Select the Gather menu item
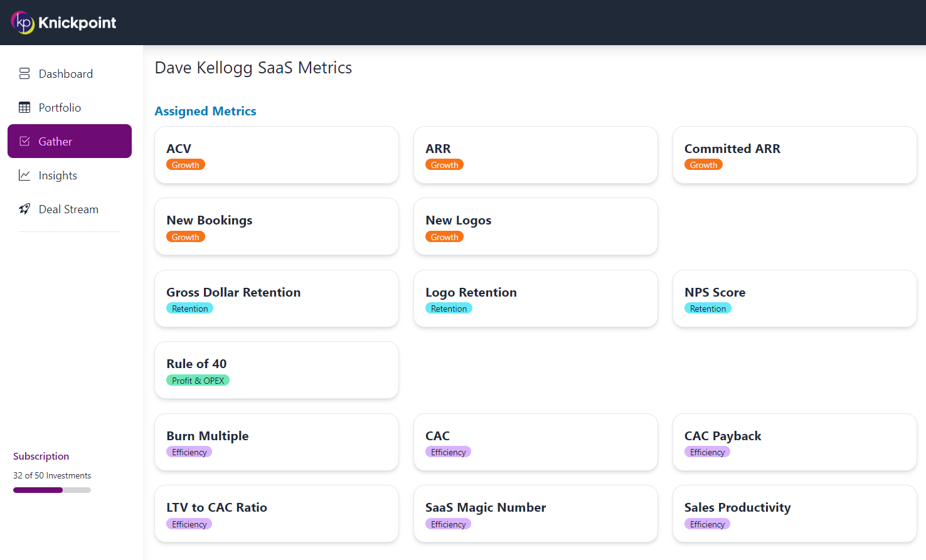The width and height of the screenshot is (926, 560). tap(70, 141)
